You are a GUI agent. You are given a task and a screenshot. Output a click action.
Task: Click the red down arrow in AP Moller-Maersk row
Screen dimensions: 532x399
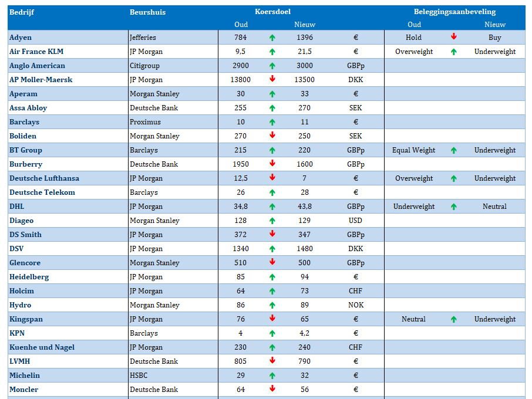pyautogui.click(x=272, y=79)
